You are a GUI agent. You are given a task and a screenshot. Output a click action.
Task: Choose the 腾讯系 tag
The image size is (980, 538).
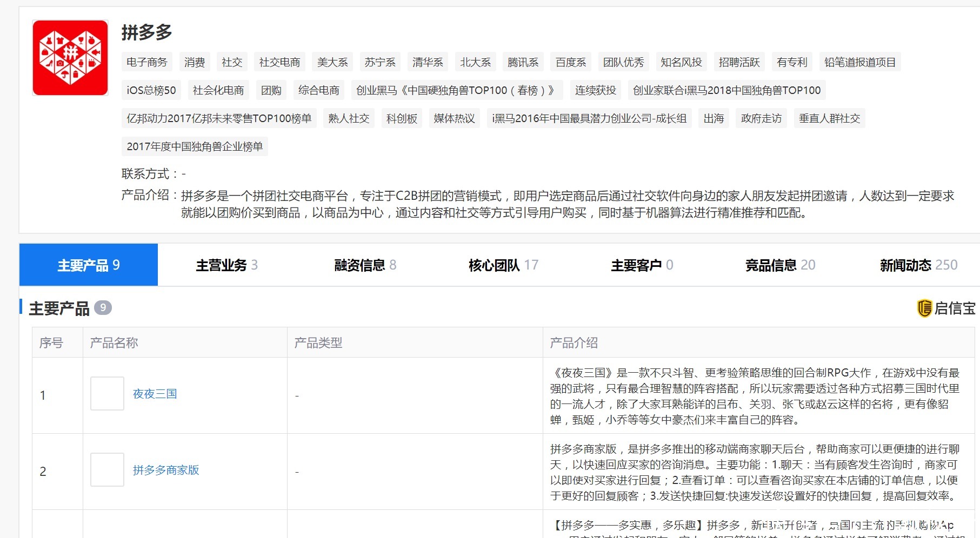523,62
